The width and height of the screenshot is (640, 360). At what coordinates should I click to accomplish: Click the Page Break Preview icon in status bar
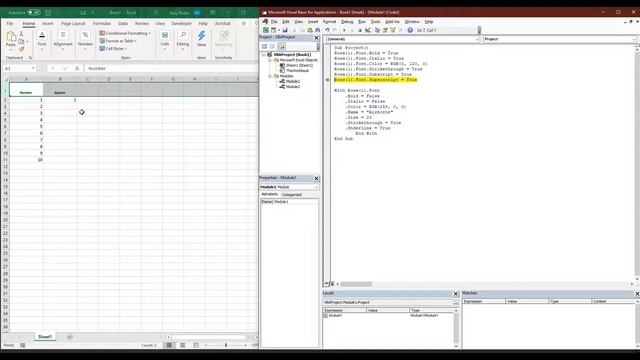(196, 345)
